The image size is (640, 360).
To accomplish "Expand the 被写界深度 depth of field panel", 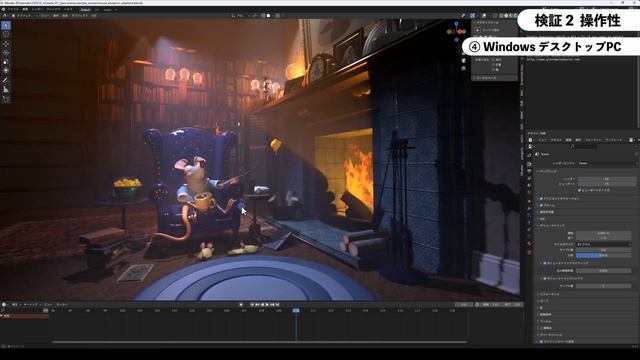I will tap(547, 212).
